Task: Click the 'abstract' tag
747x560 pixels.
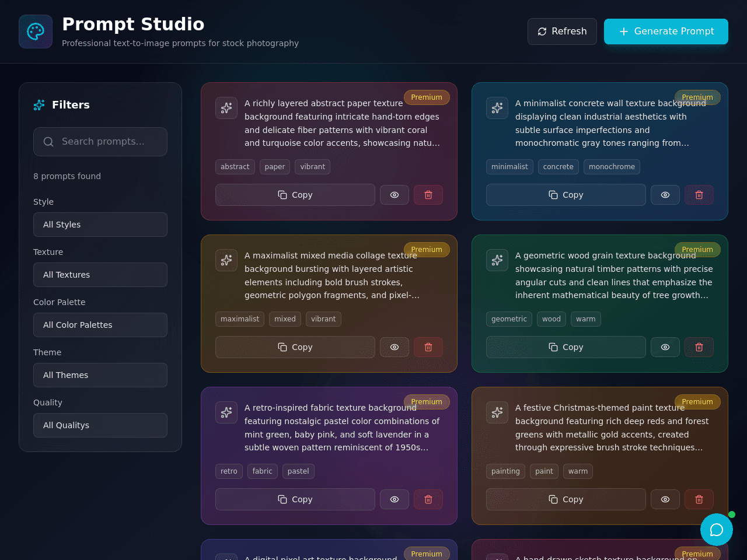Action: click(x=235, y=167)
